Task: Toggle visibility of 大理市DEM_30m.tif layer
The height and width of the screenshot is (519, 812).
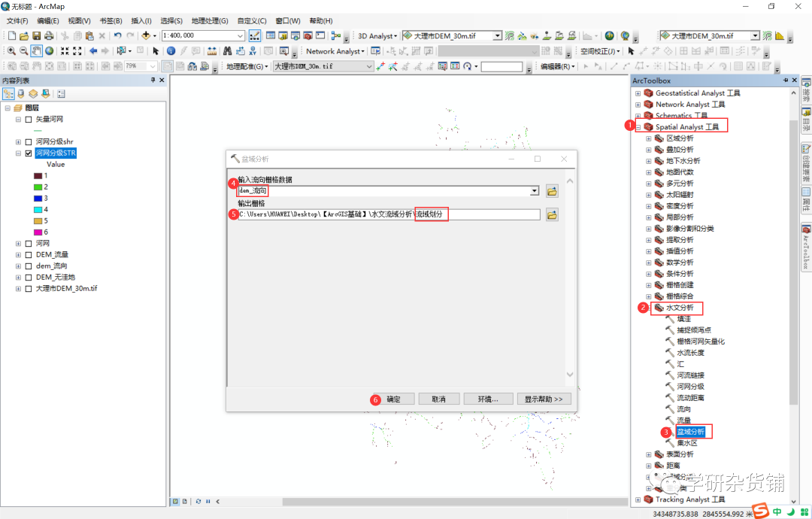Action: [29, 288]
